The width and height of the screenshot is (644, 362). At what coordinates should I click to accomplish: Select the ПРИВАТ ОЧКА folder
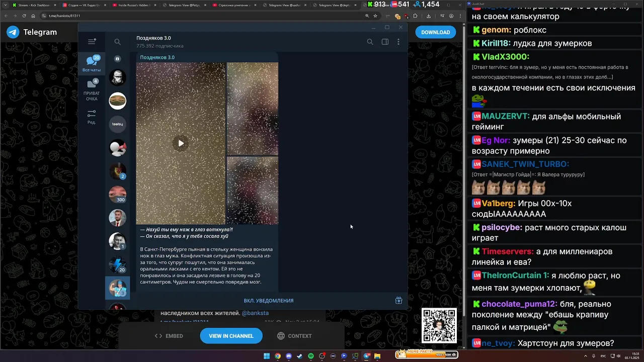pyautogui.click(x=92, y=90)
